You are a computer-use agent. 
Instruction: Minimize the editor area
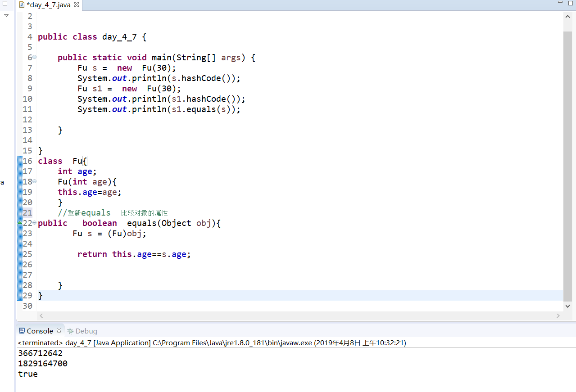(x=560, y=3)
